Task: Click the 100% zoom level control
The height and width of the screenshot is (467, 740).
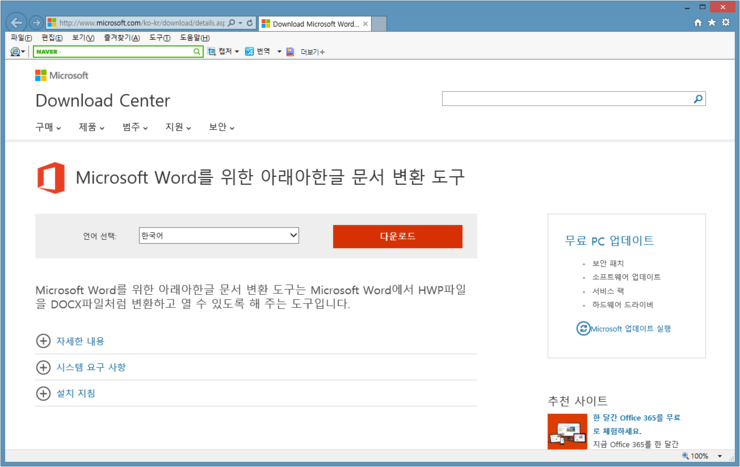Action: click(x=695, y=456)
